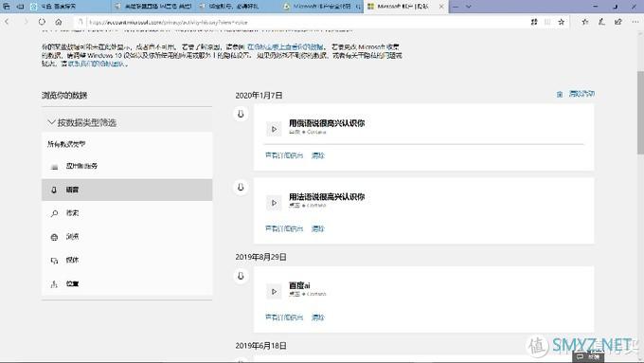Click the add notes pen icon
The width and height of the screenshot is (644, 363).
point(601,22)
